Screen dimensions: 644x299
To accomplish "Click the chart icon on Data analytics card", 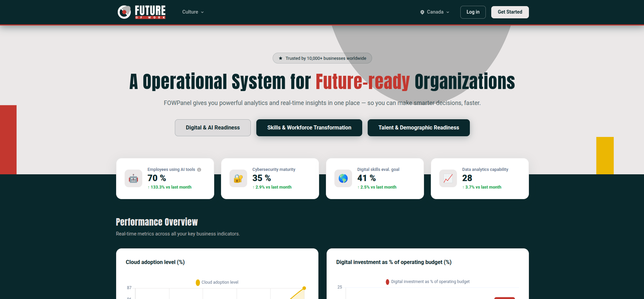I will [448, 178].
